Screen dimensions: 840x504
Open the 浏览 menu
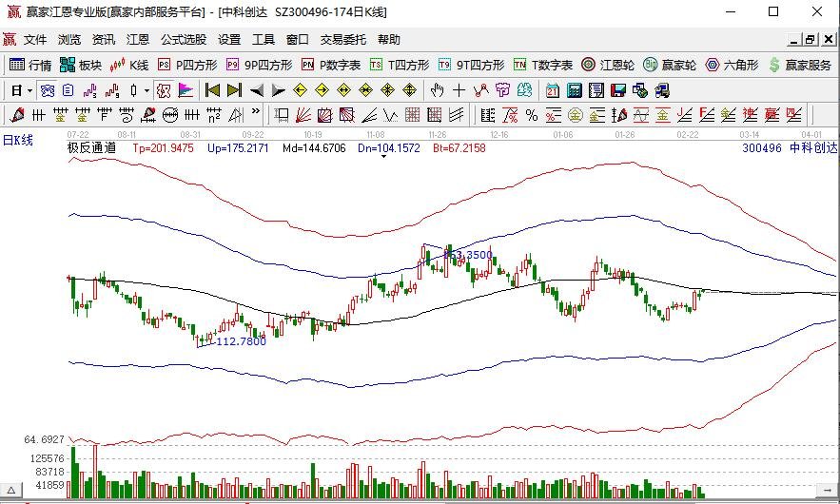click(x=69, y=40)
